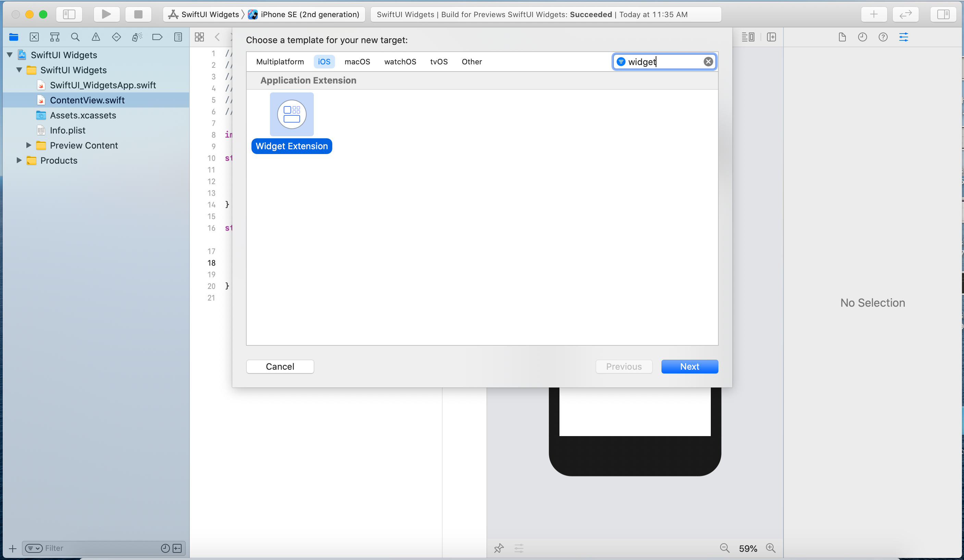Stop the running build
Screen dimensions: 964x560
click(138, 14)
